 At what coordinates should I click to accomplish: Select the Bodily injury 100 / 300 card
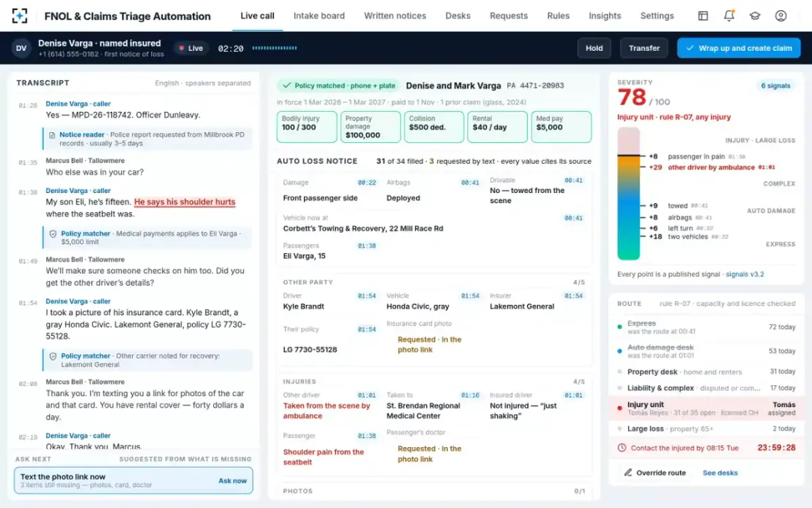click(x=307, y=127)
